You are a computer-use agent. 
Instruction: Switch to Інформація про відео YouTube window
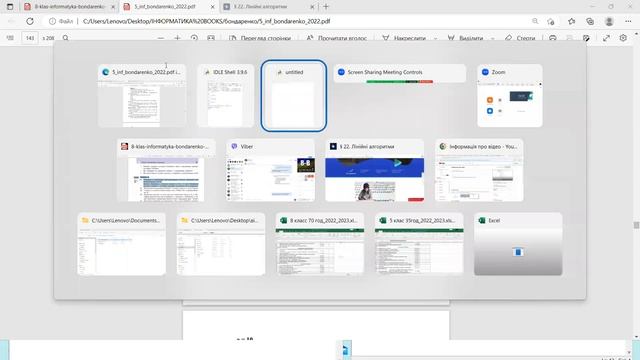[x=479, y=170]
